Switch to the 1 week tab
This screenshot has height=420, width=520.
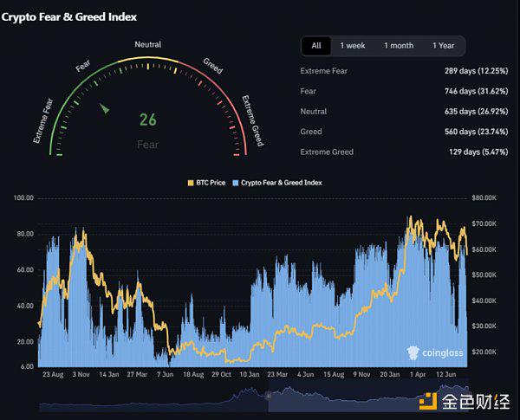(352, 45)
